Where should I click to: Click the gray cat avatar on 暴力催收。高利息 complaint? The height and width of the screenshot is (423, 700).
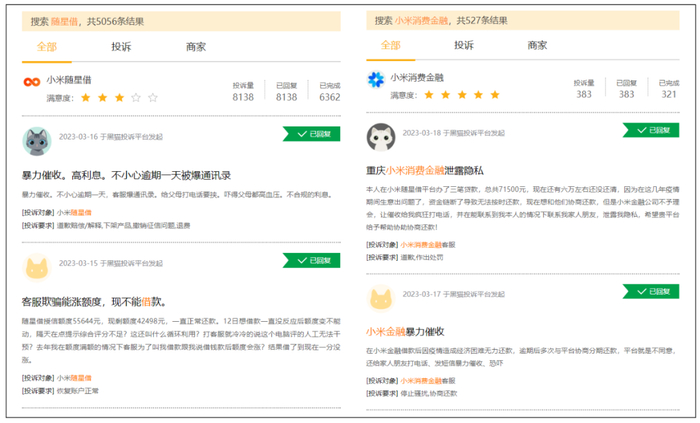click(x=37, y=141)
